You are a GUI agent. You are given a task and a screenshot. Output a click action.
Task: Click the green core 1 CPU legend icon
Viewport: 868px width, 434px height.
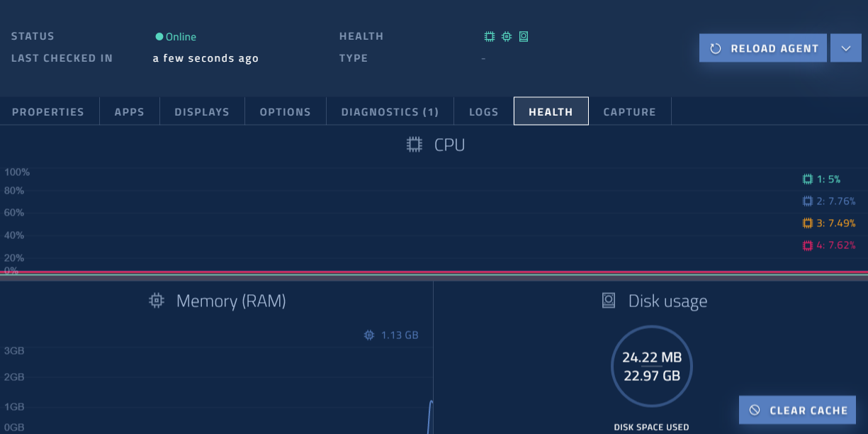click(807, 179)
